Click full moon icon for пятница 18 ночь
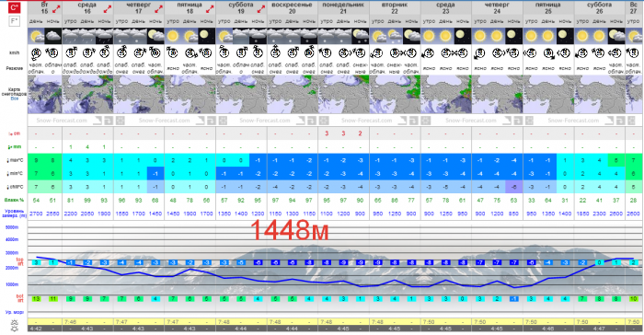Viewport: 644px width, 335px height. pos(207,36)
